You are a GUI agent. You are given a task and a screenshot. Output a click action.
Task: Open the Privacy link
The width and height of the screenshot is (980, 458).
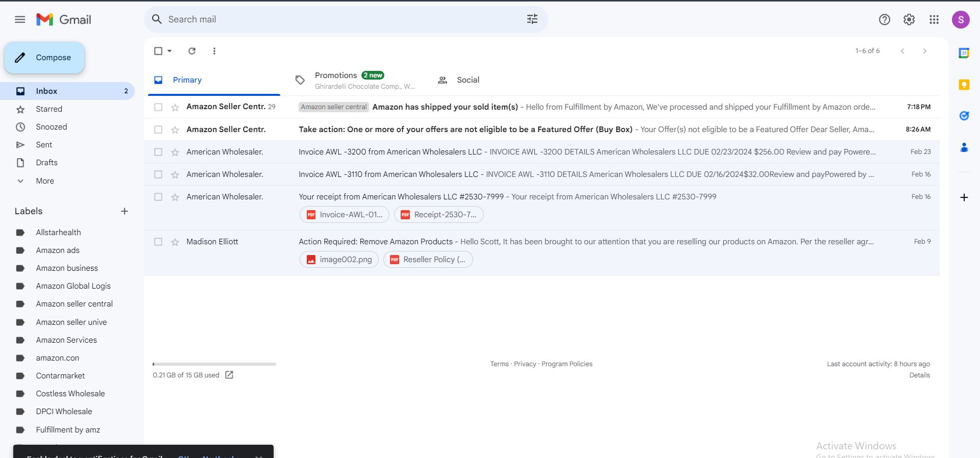[x=525, y=364]
